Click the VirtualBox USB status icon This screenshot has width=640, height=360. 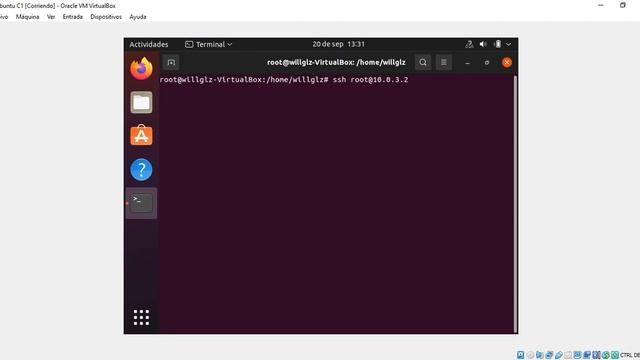click(559, 355)
